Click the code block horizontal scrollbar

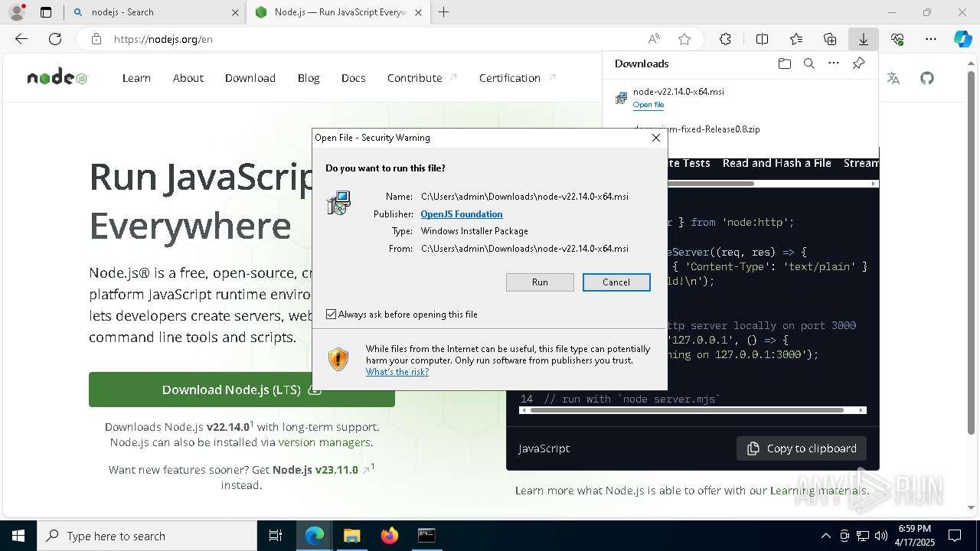tap(687, 410)
